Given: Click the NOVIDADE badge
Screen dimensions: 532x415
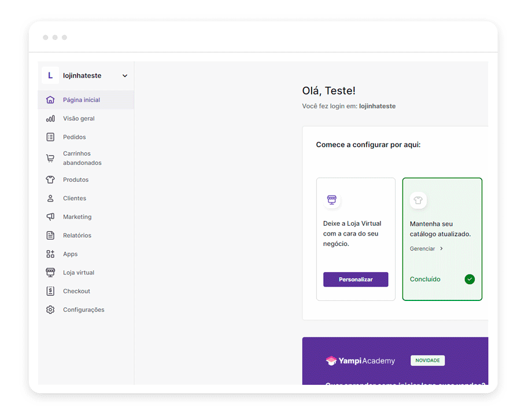Looking at the screenshot, I should 427,361.
